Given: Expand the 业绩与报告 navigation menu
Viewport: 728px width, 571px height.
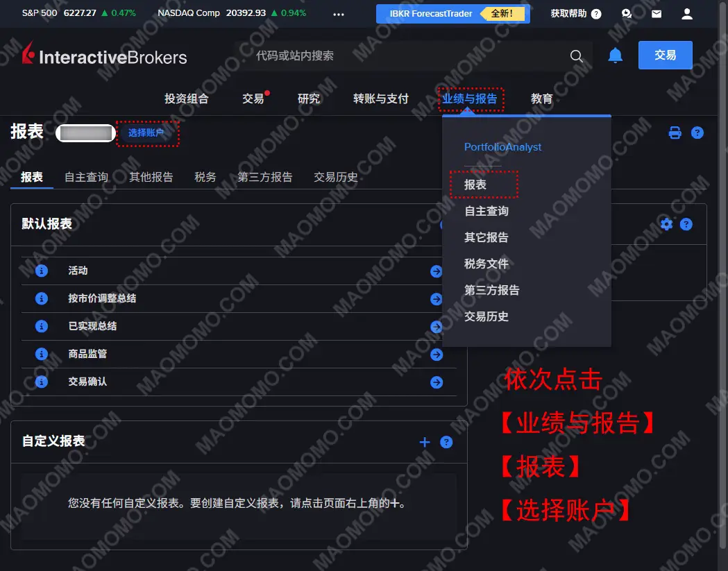Looking at the screenshot, I should [x=471, y=99].
